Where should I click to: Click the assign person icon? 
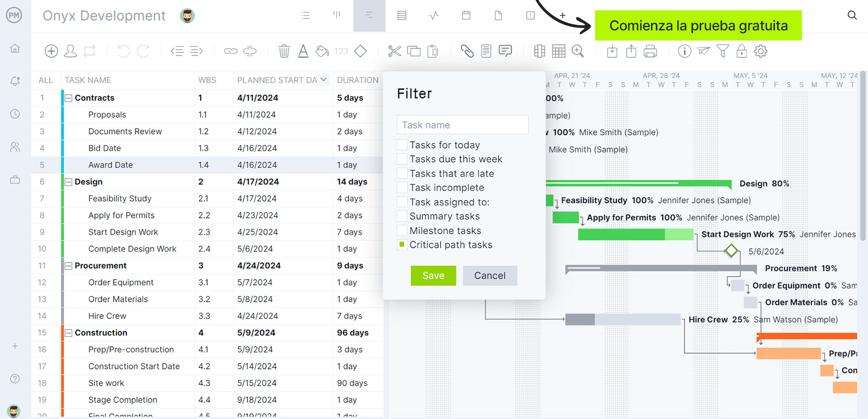(70, 51)
